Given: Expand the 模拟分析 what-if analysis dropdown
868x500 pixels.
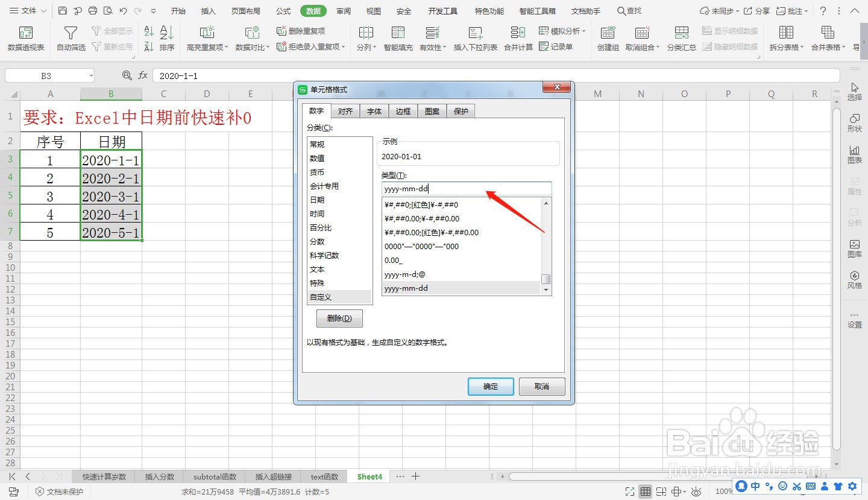Looking at the screenshot, I should click(x=584, y=31).
